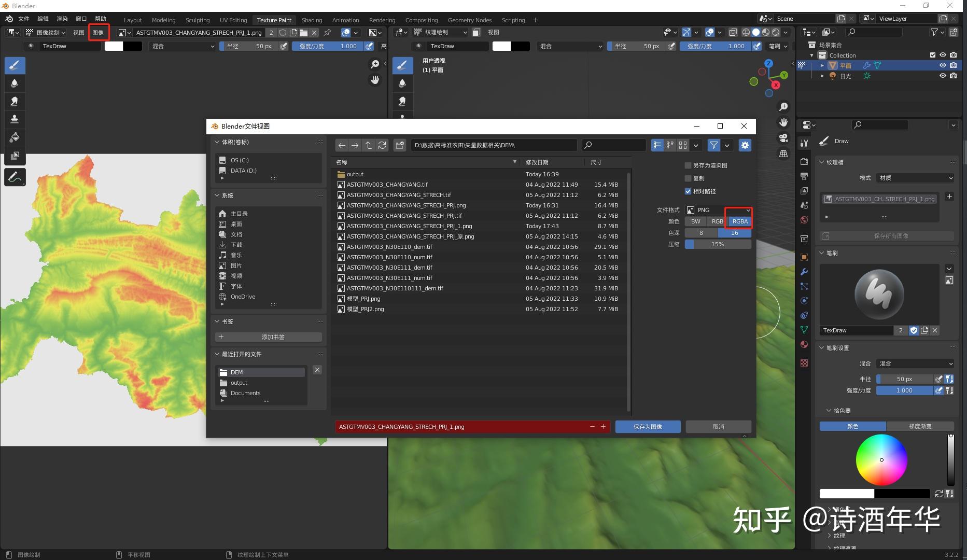
Task: Open the 文件 menu
Action: pyautogui.click(x=24, y=19)
